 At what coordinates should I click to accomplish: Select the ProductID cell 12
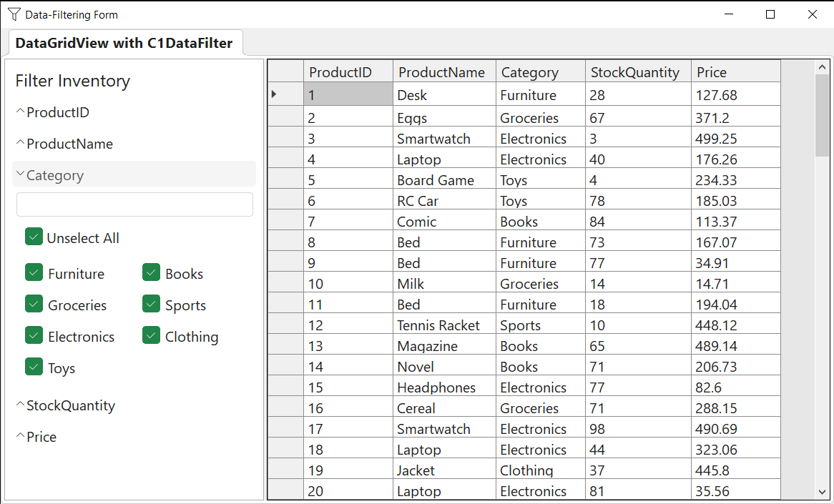click(348, 323)
